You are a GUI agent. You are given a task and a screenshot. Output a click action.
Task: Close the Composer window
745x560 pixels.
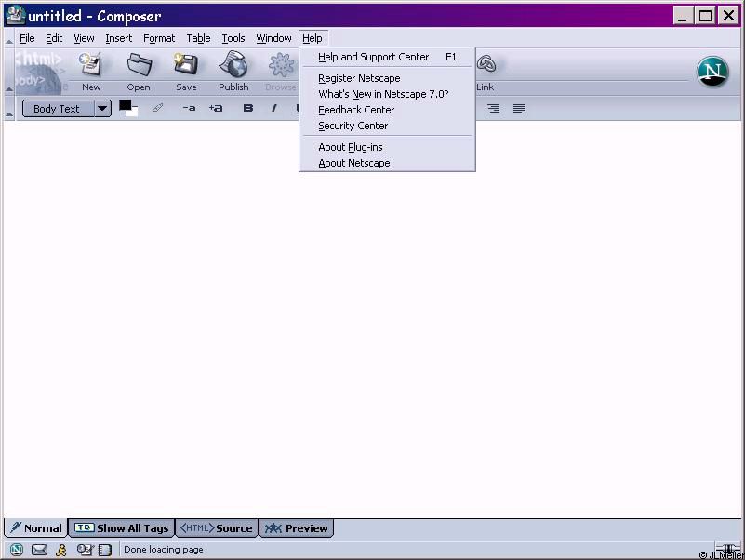(x=728, y=16)
